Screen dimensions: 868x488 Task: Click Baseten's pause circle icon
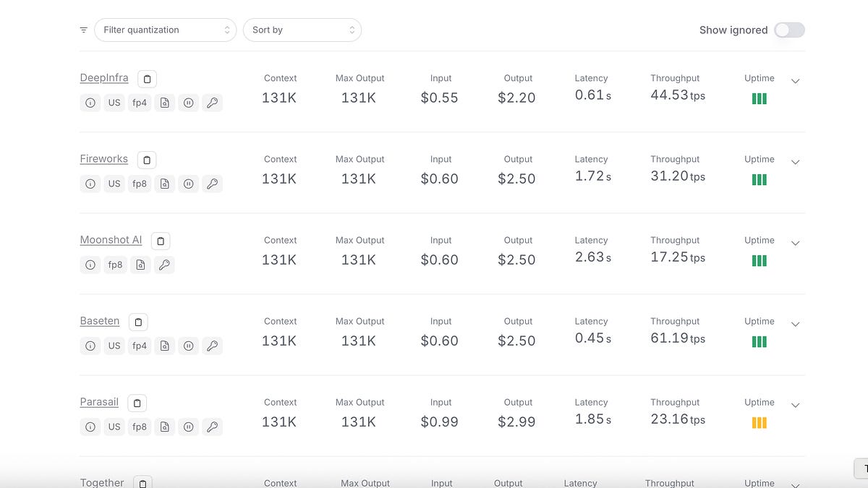[x=188, y=346]
